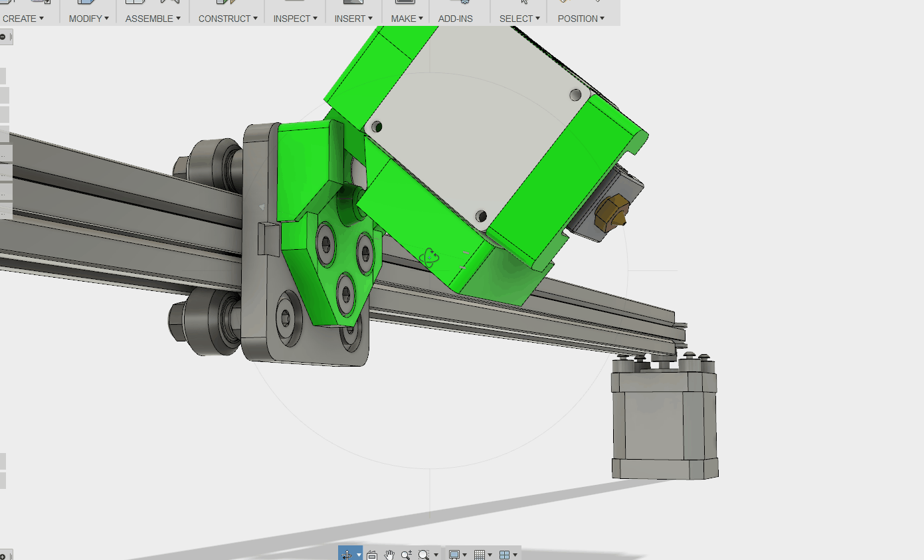
Task: Open the MODIFY menu
Action: (88, 19)
